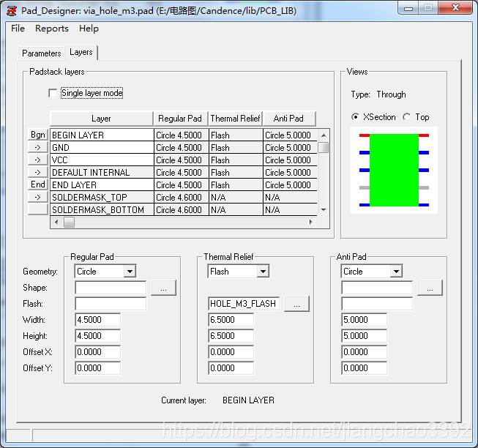Click the vertical scrollbar thumb in layer table
The height and width of the screenshot is (448, 478).
pos(324,148)
